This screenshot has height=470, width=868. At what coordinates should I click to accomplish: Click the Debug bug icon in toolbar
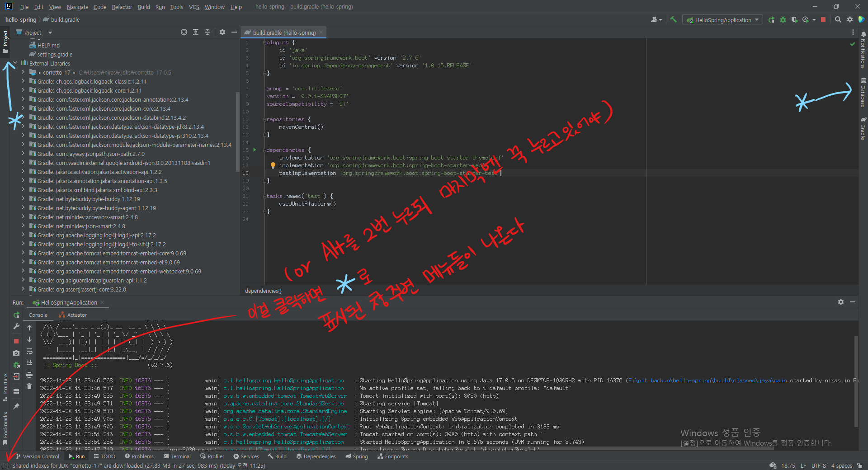(783, 20)
